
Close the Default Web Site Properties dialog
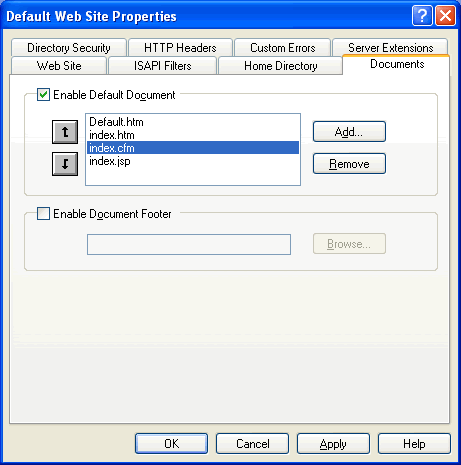click(x=445, y=15)
